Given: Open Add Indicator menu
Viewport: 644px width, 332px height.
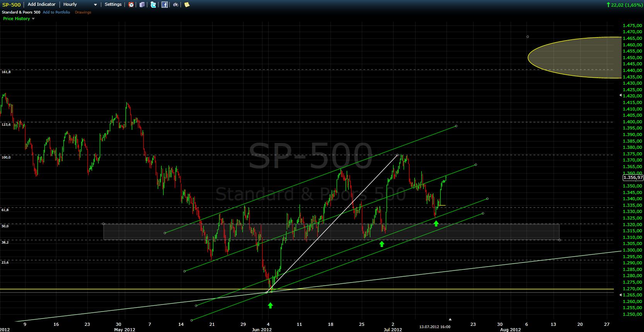Looking at the screenshot, I should 41,5.
